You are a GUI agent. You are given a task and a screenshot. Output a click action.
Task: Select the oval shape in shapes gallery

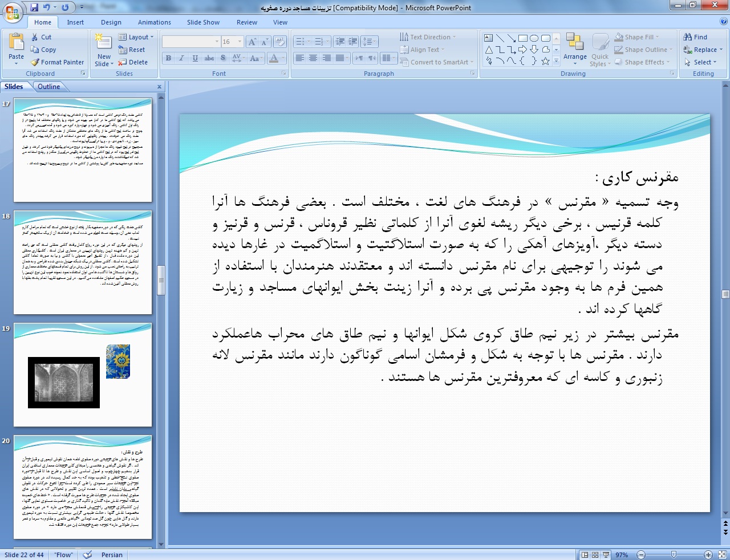(534, 38)
